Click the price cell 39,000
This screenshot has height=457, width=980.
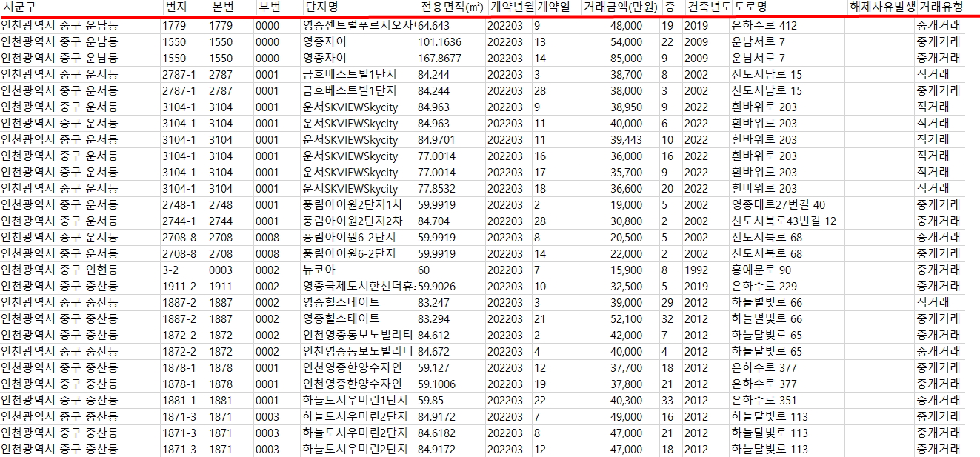coord(627,303)
